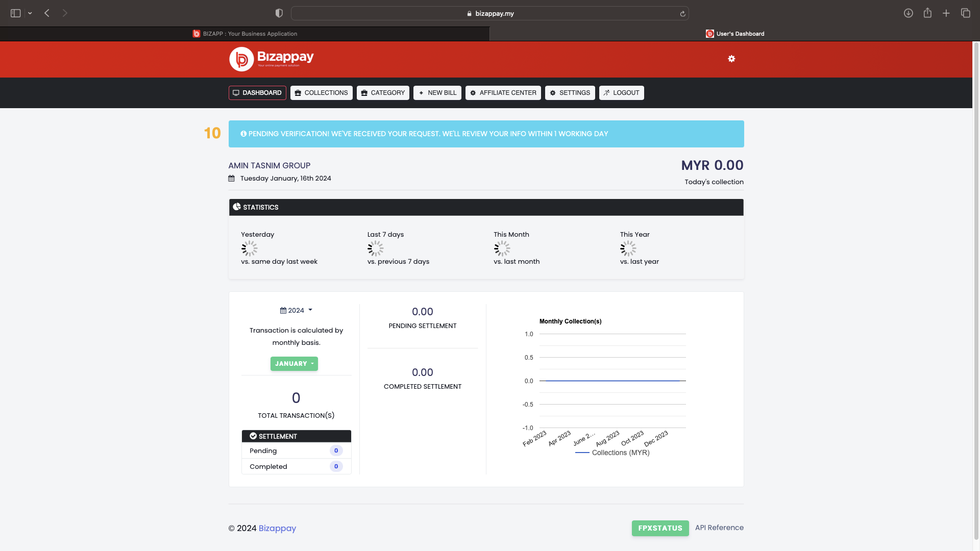
Task: Click the NEW BILL nav button
Action: coord(437,93)
